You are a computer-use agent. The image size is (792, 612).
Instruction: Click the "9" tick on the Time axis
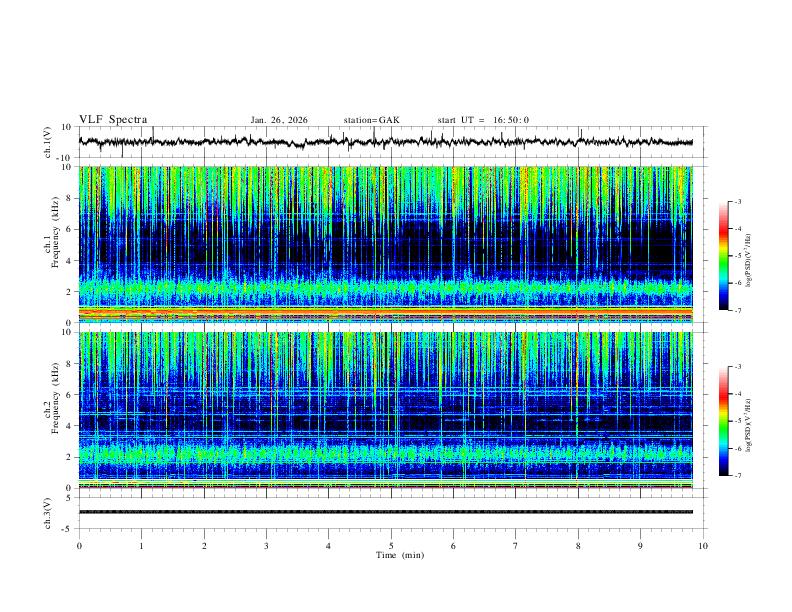click(640, 546)
